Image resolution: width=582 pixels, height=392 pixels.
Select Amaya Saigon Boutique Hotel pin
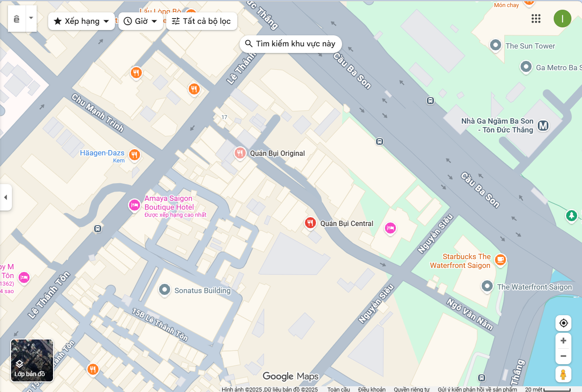point(134,205)
